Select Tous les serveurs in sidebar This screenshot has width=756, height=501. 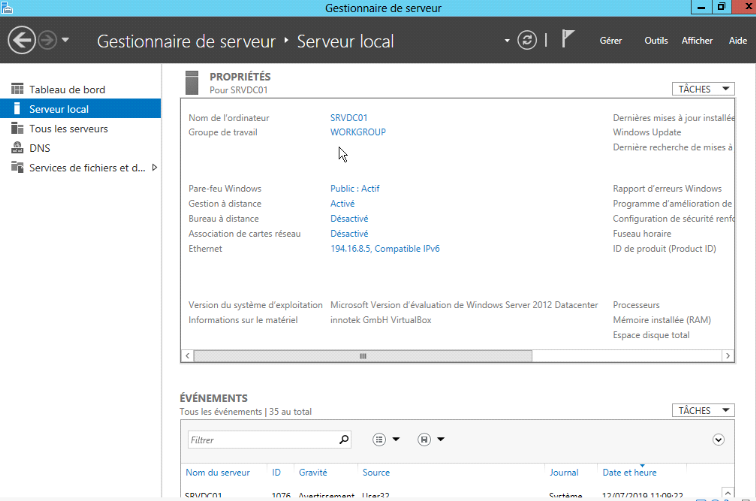68,128
